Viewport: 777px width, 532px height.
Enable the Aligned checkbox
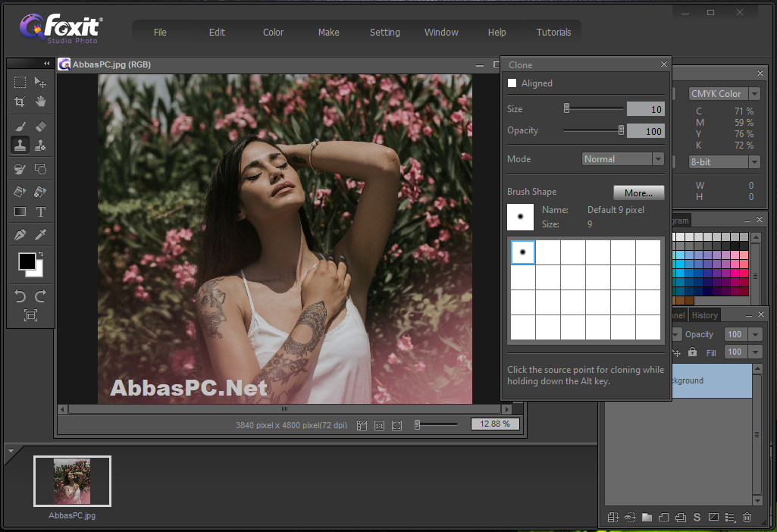pyautogui.click(x=512, y=83)
